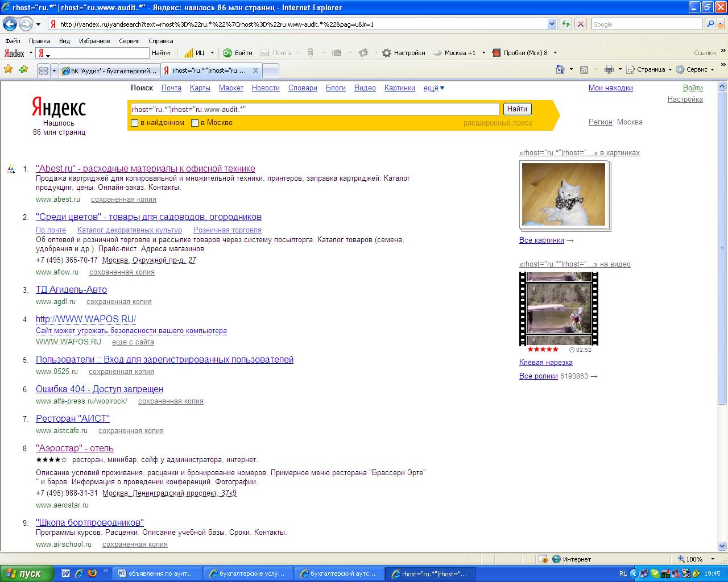Open the Пробки dropdown arrow
This screenshot has width=728, height=582.
(x=555, y=53)
